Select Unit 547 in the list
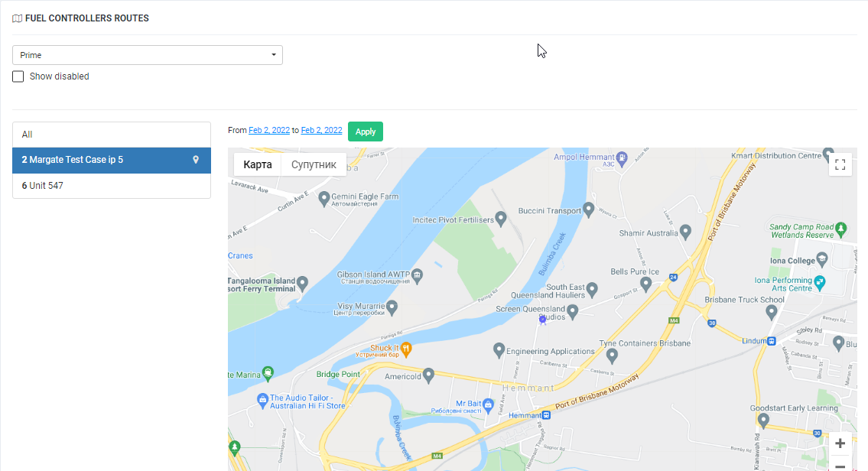 (x=112, y=186)
